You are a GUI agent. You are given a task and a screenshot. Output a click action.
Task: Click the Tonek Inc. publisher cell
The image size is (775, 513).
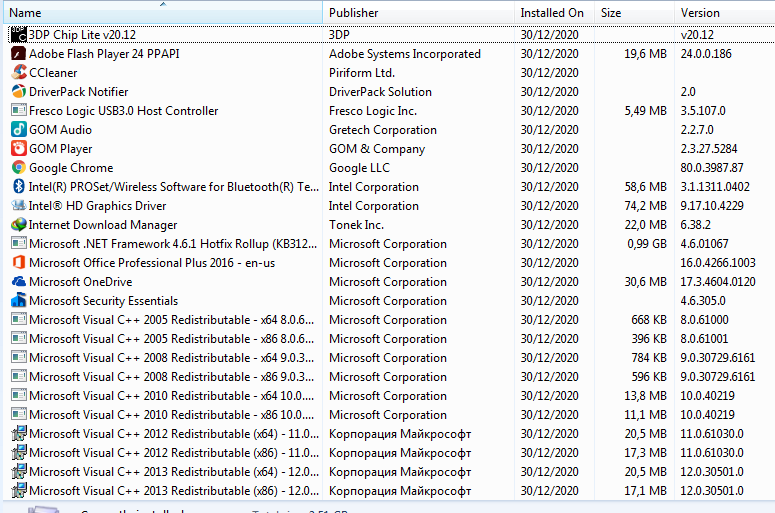(x=356, y=225)
